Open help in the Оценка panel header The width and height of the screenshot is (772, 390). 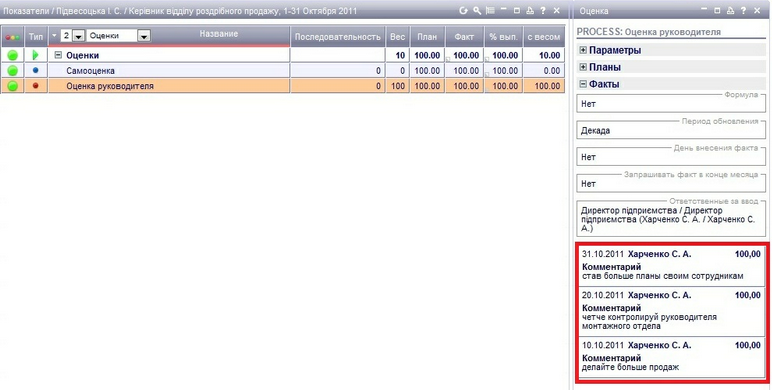(743, 10)
